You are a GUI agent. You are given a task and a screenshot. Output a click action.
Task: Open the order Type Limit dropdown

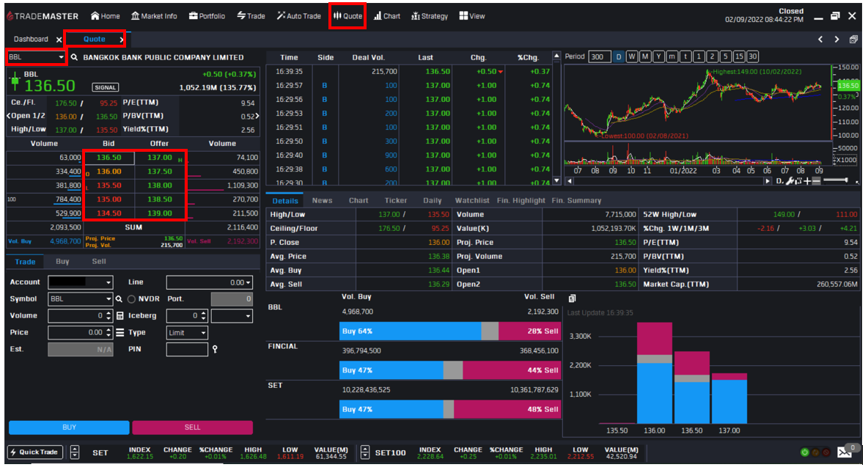click(x=187, y=333)
